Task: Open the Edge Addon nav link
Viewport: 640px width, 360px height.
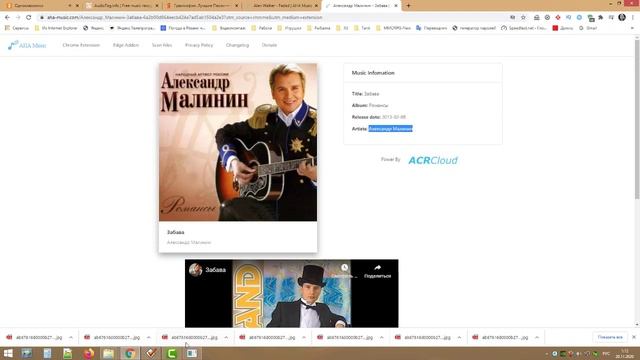Action: point(126,45)
